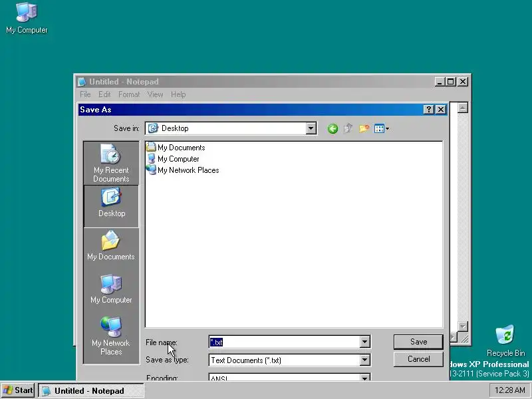Image resolution: width=532 pixels, height=399 pixels.
Task: Click Notepad scrollbar down arrow
Action: click(x=462, y=327)
